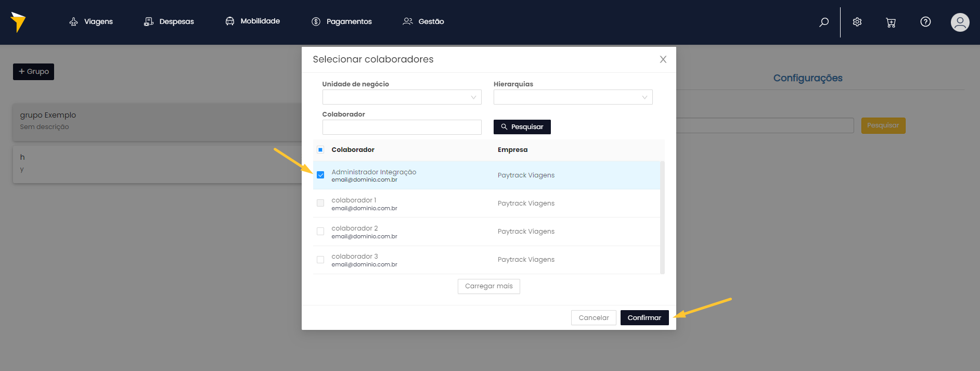Click the Confirmar button
980x371 pixels.
click(x=644, y=318)
